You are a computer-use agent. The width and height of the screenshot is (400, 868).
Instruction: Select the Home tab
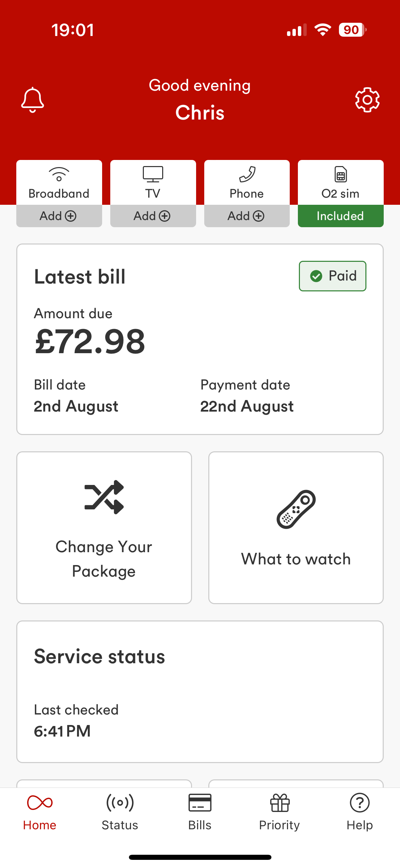click(x=40, y=812)
